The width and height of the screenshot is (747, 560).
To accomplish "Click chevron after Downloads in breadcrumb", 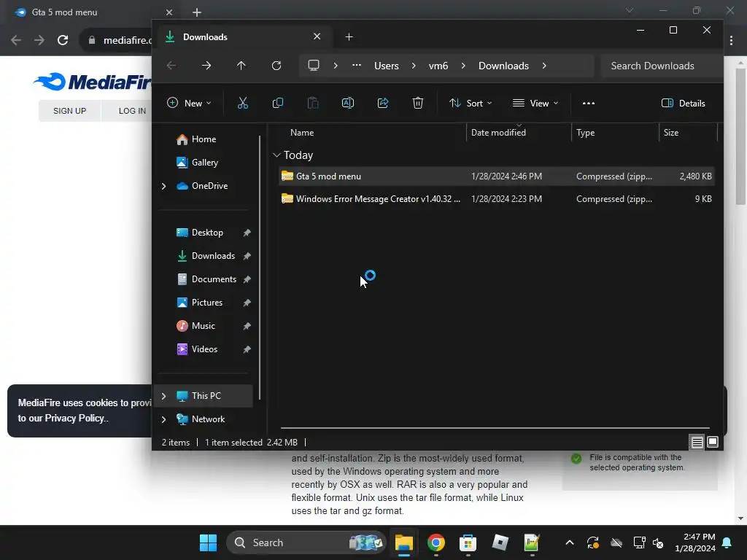I will click(x=544, y=66).
